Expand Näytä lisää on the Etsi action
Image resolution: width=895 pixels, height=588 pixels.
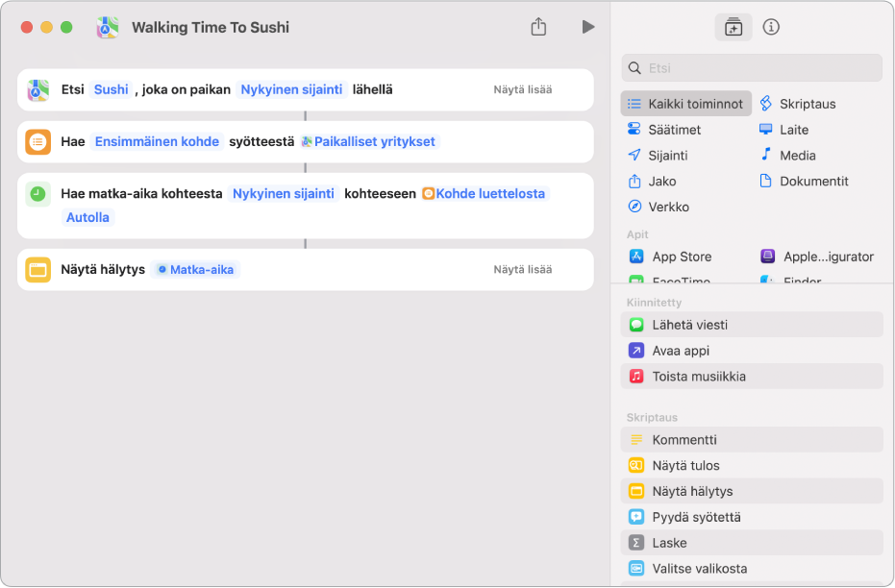[x=522, y=89]
